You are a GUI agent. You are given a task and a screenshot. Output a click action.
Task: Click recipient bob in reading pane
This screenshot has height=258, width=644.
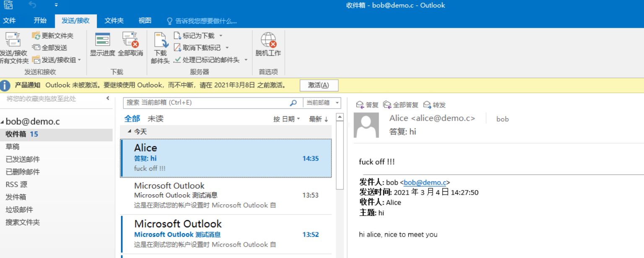[502, 119]
